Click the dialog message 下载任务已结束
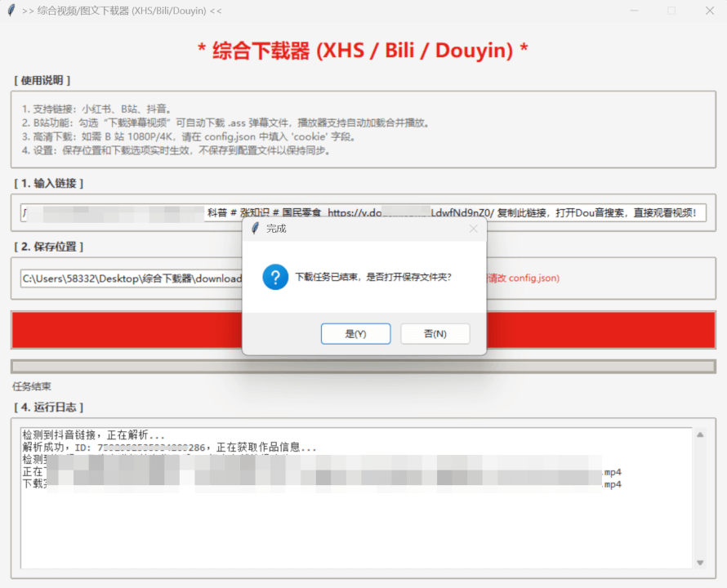Screen dimensions: 727x588 coord(373,277)
